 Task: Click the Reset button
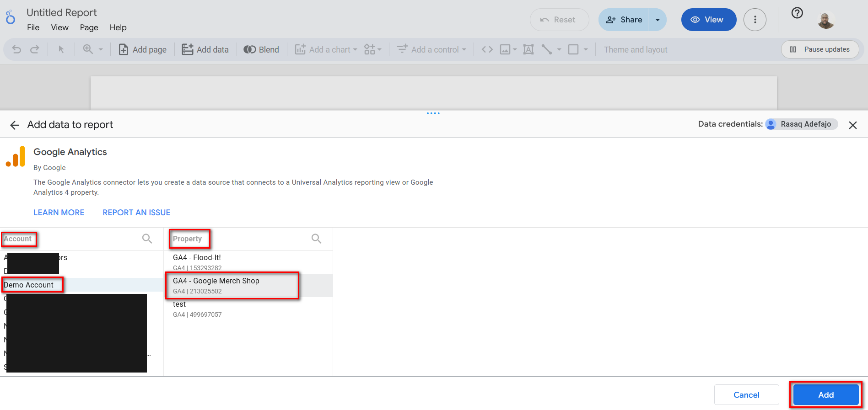click(x=559, y=20)
